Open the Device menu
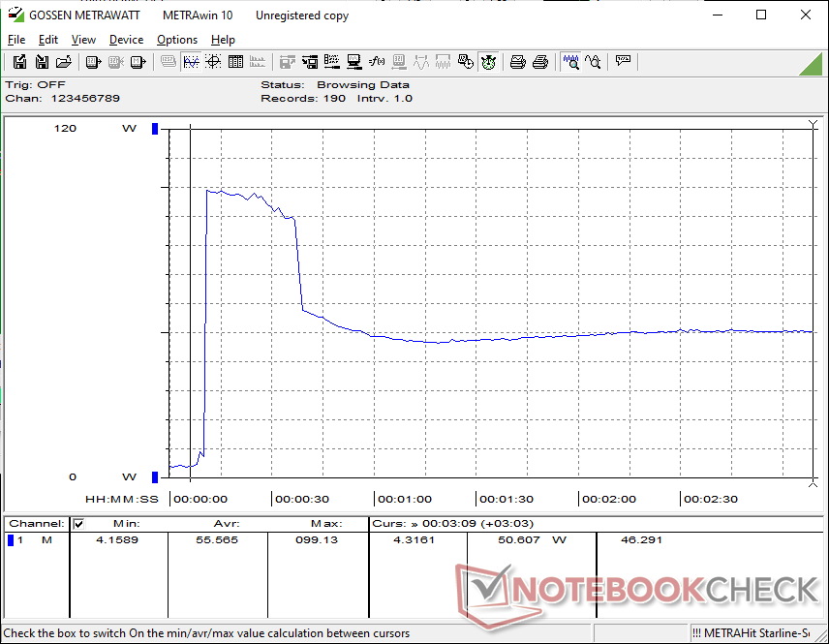 126,40
